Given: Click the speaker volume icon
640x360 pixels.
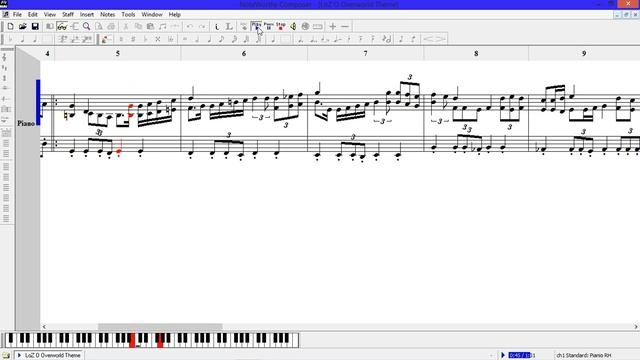Looking at the screenshot, I should 293,27.
